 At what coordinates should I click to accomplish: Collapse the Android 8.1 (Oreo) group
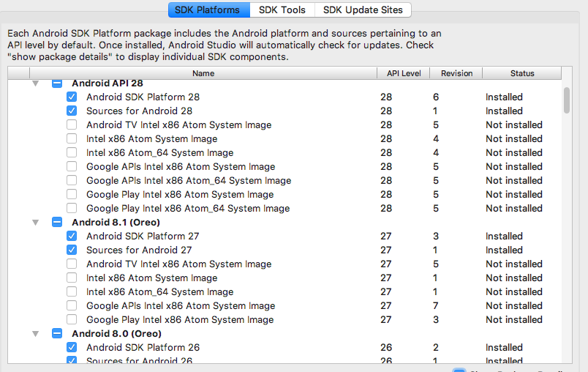coord(36,223)
